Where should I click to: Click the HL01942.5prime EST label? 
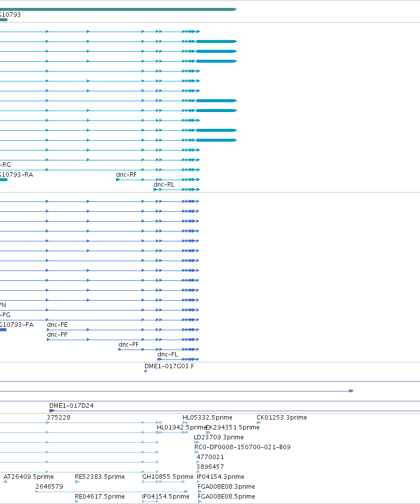(181, 427)
